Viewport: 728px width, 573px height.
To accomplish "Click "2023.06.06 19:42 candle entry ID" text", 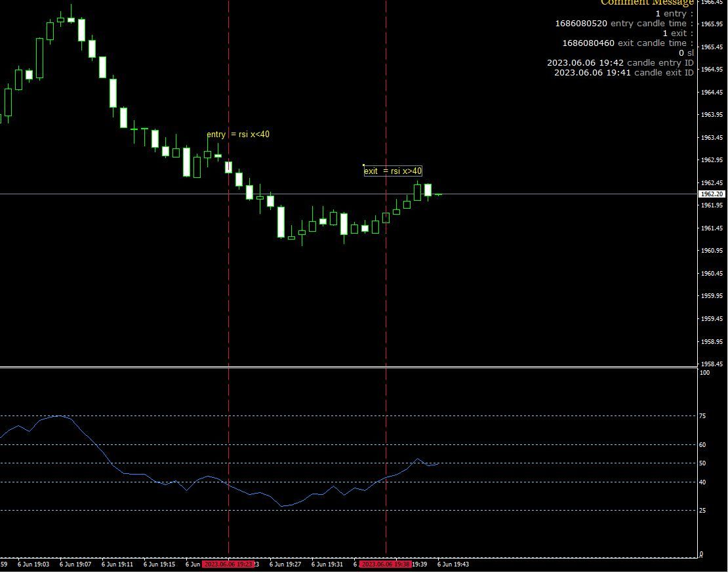I will (620, 63).
